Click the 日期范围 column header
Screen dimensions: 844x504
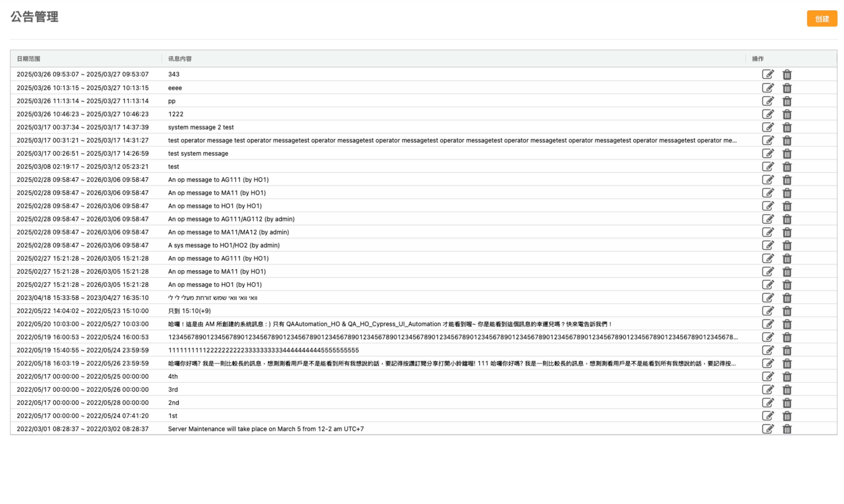tap(29, 59)
